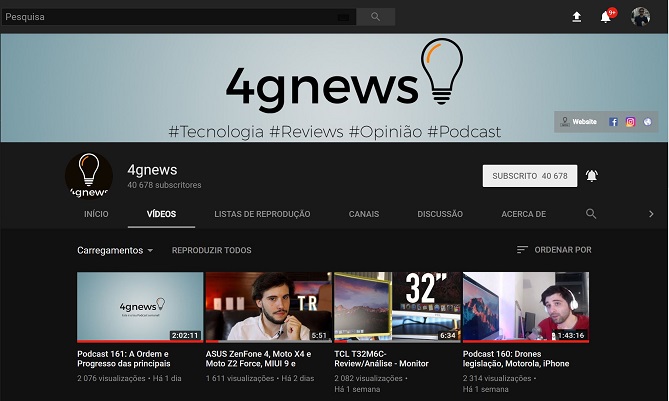Click the search magnifier button in top bar
The height and width of the screenshot is (401, 669).
(375, 17)
